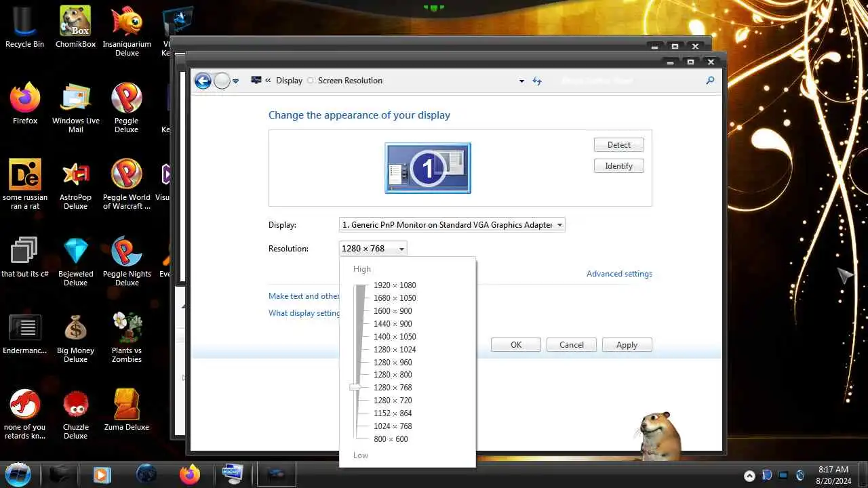Set resolution to 1024 × 768
Viewport: 868px width, 488px height.
(x=393, y=426)
